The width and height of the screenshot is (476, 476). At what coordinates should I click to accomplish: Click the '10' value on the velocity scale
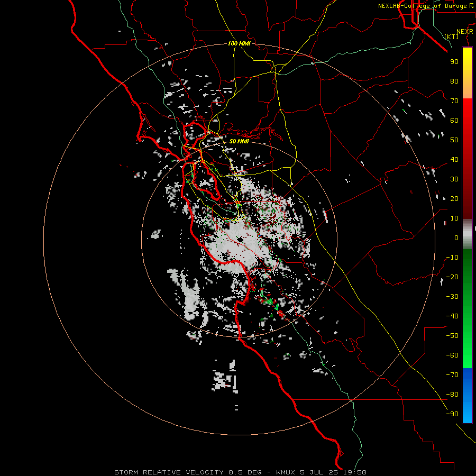click(x=454, y=218)
